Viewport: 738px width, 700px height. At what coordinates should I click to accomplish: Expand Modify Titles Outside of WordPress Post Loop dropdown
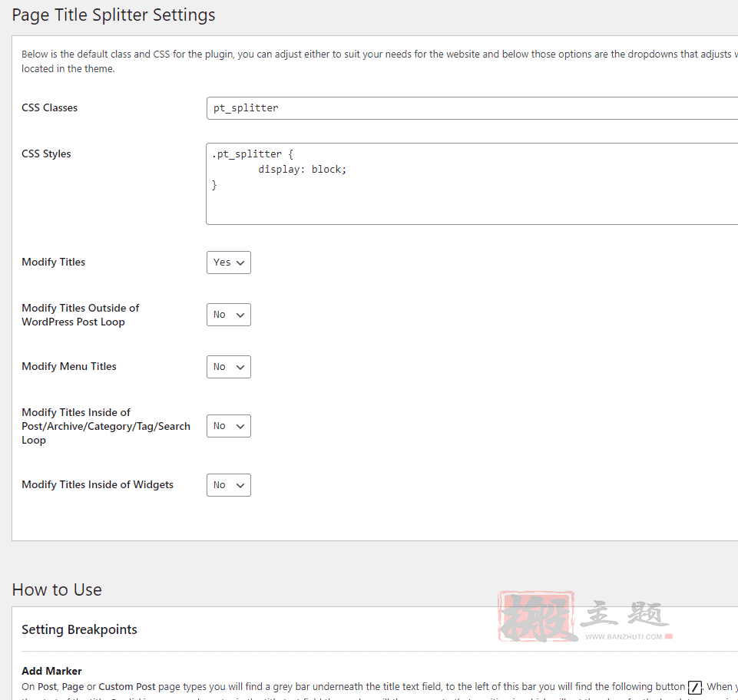229,315
